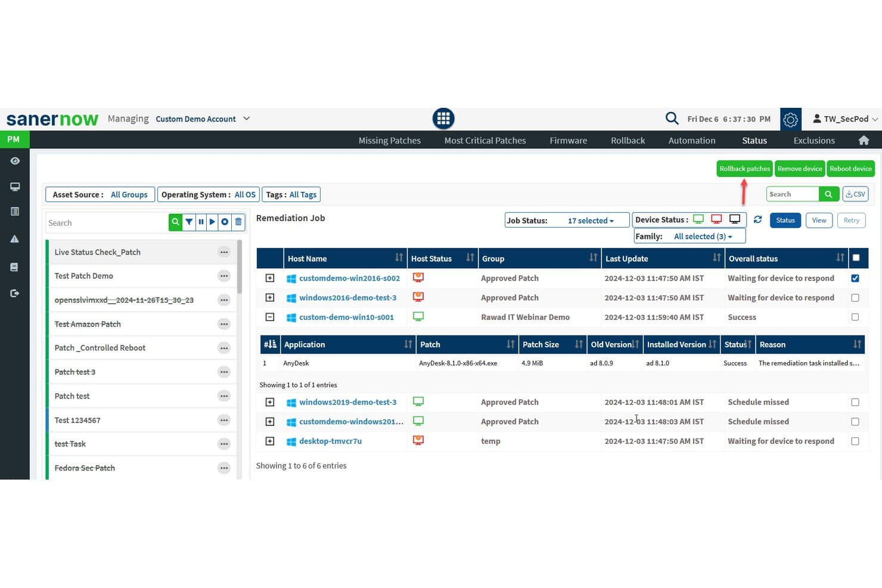Go to the home icon
The height and width of the screenshot is (588, 882).
click(864, 141)
